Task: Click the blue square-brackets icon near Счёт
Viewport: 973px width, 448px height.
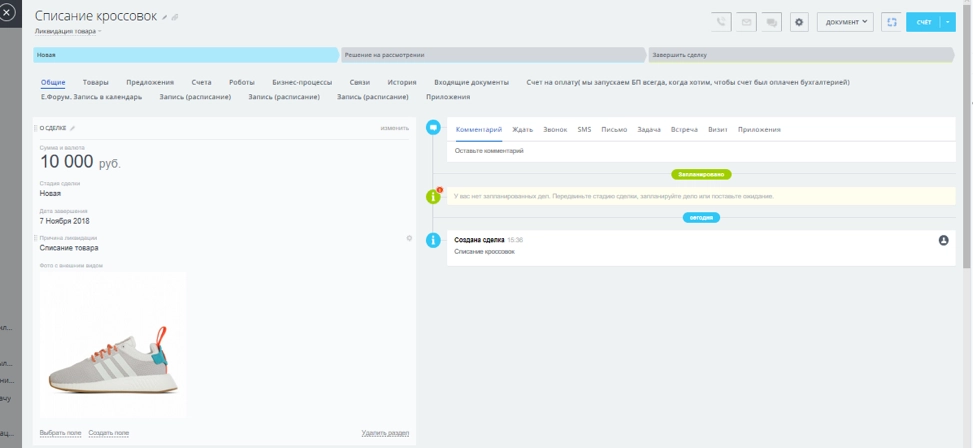Action: (x=891, y=22)
